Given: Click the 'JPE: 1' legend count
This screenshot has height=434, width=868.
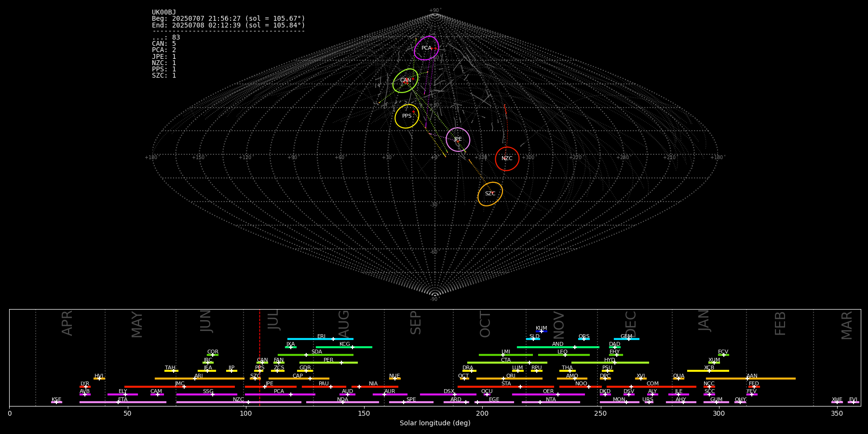Looking at the screenshot, I should pos(164,56).
